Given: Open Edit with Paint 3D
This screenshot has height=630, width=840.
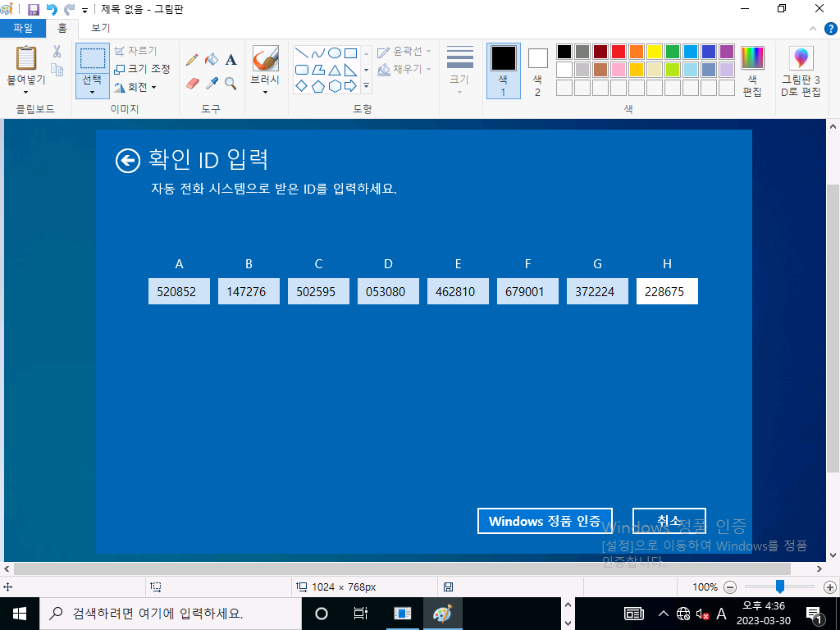Looking at the screenshot, I should click(x=801, y=71).
